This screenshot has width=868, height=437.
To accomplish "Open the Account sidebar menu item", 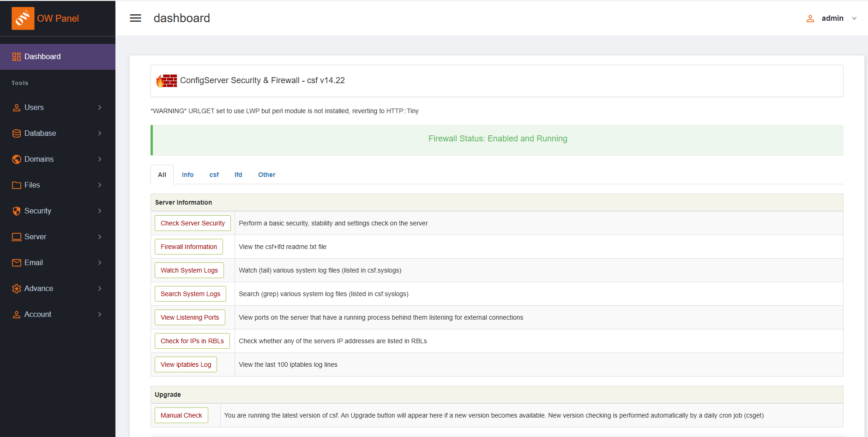I will click(x=38, y=315).
